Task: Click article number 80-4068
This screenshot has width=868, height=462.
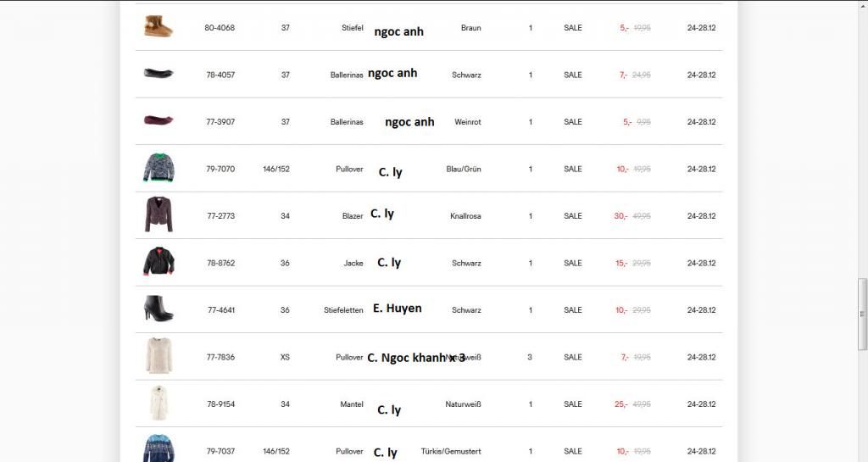Action: pyautogui.click(x=220, y=28)
